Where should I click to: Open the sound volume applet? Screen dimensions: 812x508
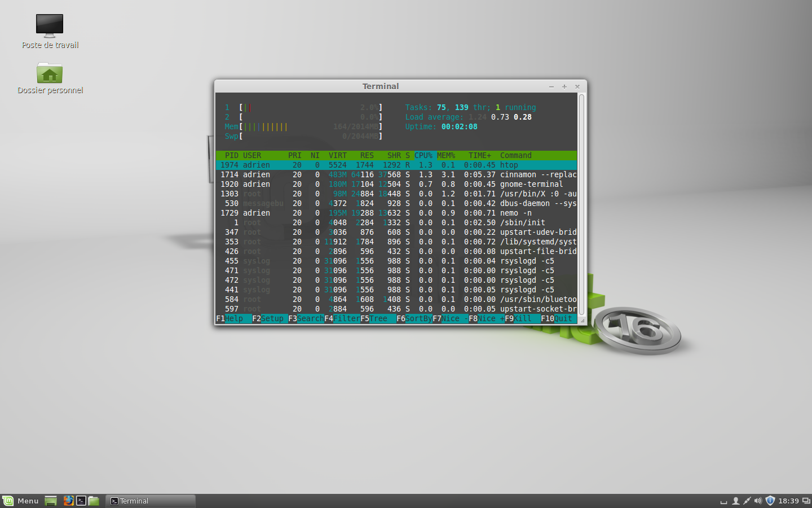(x=758, y=501)
